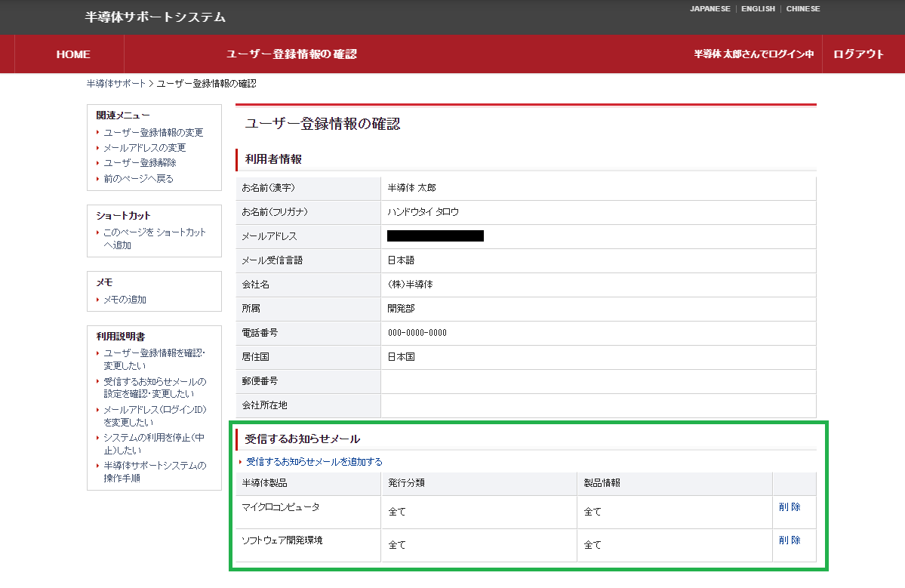This screenshot has width=905, height=588.
Task: Click the 半導体サポートシステム site title
Action: [155, 17]
